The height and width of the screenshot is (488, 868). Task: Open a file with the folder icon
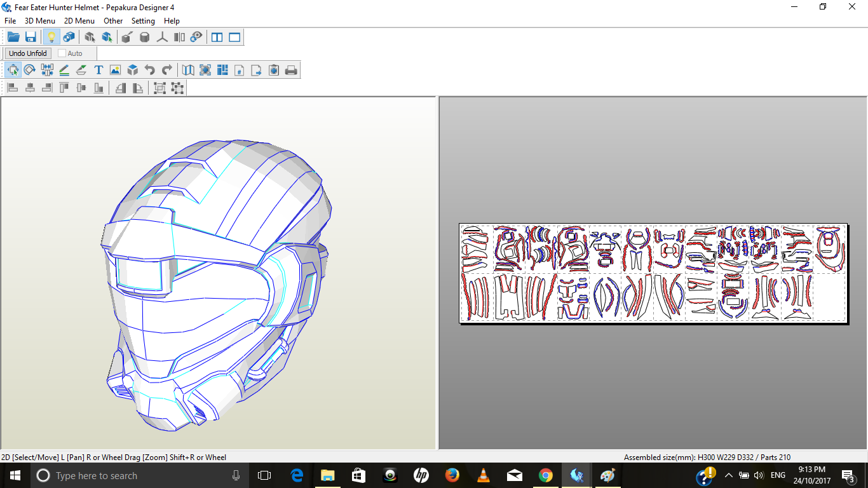coord(13,37)
